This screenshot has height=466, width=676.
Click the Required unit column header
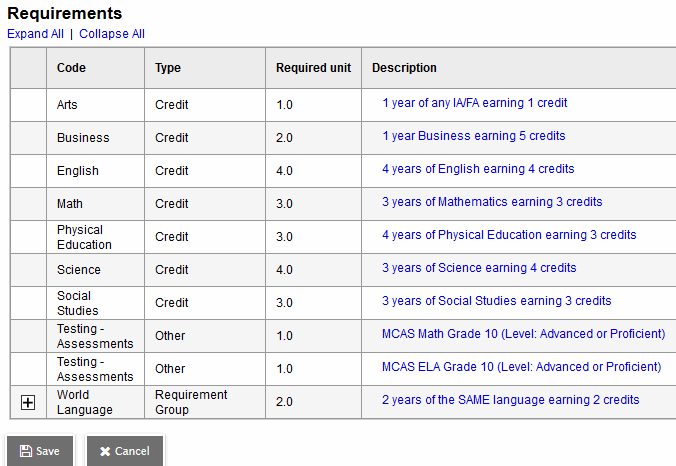tap(313, 68)
